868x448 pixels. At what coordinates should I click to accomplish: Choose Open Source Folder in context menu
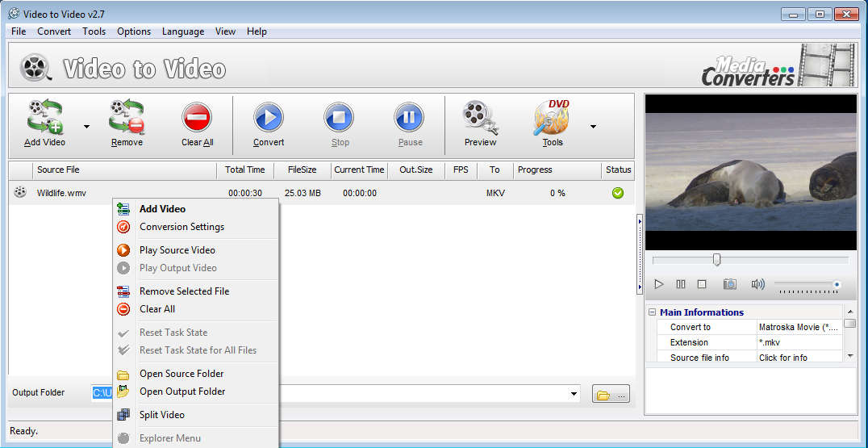pyautogui.click(x=196, y=373)
